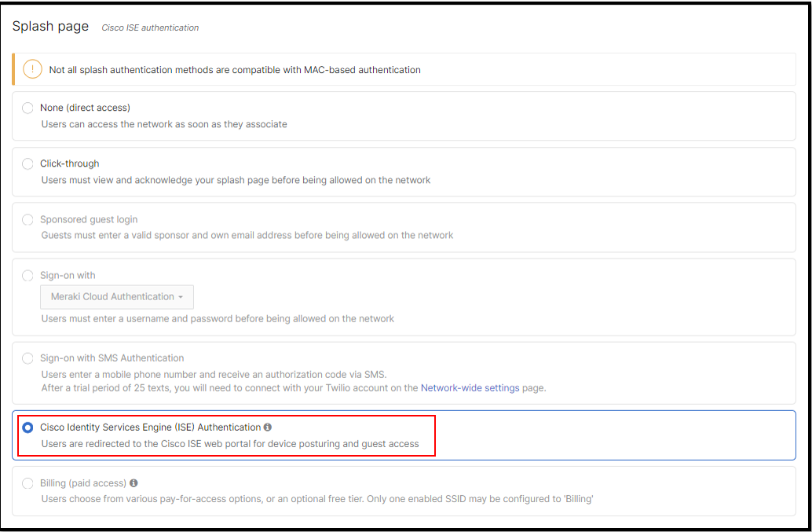Click the 'Cisco ISE authentication' subtitle text

click(x=150, y=28)
